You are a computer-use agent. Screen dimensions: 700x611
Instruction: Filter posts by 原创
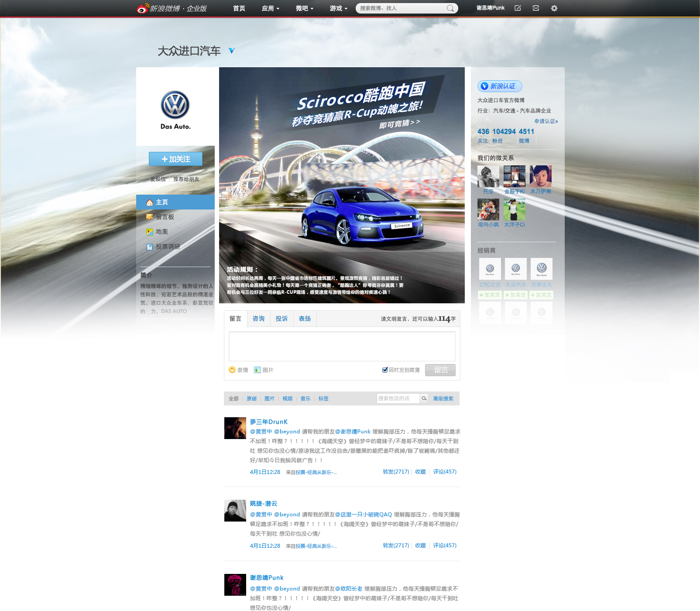[252, 398]
